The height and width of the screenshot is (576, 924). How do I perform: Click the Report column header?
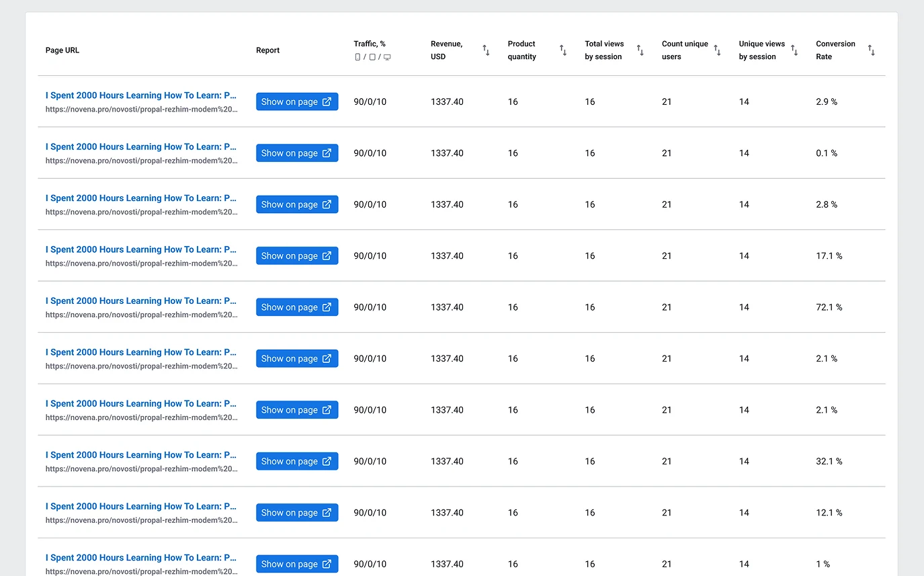[x=267, y=50]
